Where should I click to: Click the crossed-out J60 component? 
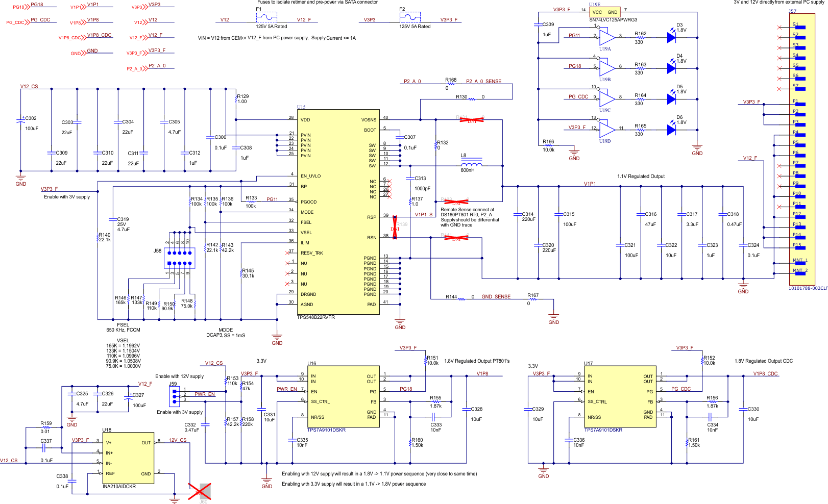tap(200, 491)
